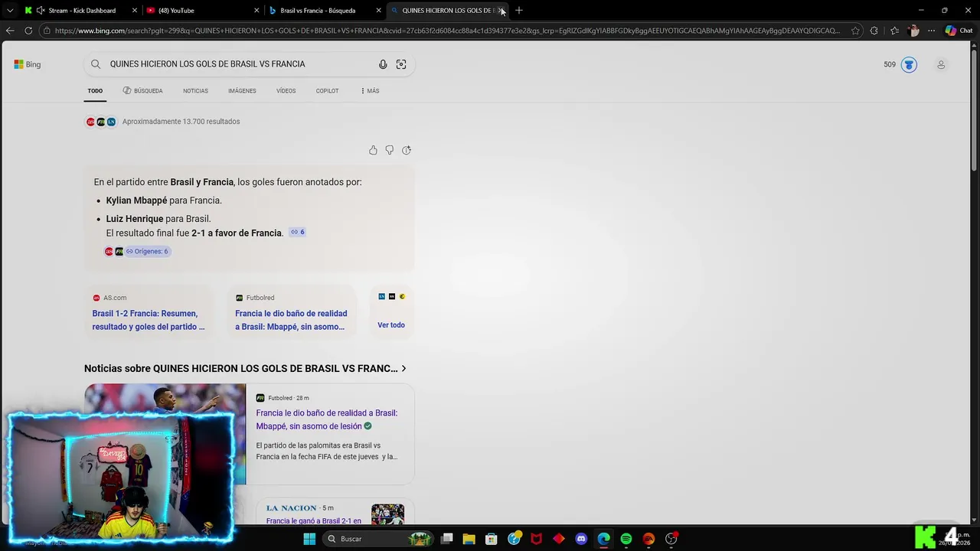
Task: Close the YouTube browser tab
Action: click(x=256, y=11)
